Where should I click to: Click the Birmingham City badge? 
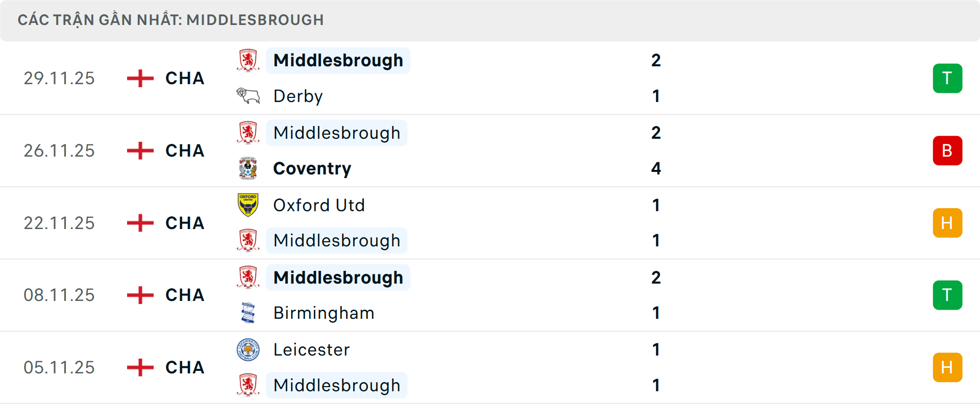click(249, 313)
